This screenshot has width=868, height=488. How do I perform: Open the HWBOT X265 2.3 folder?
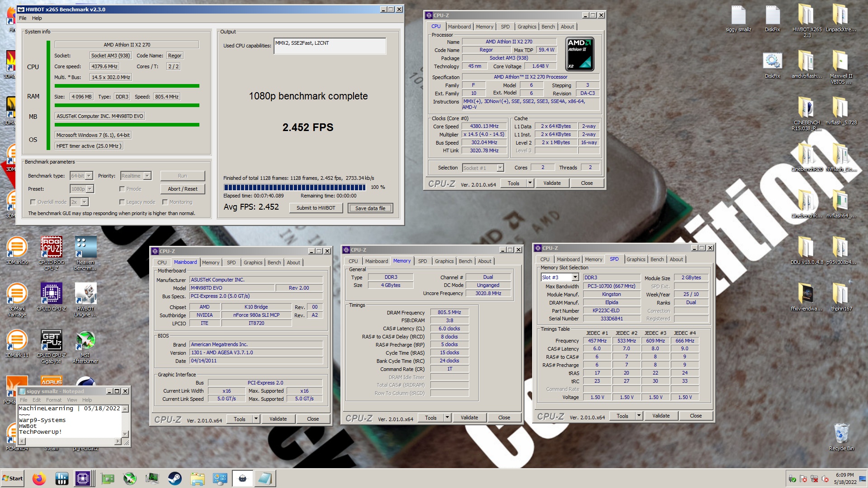(x=807, y=20)
